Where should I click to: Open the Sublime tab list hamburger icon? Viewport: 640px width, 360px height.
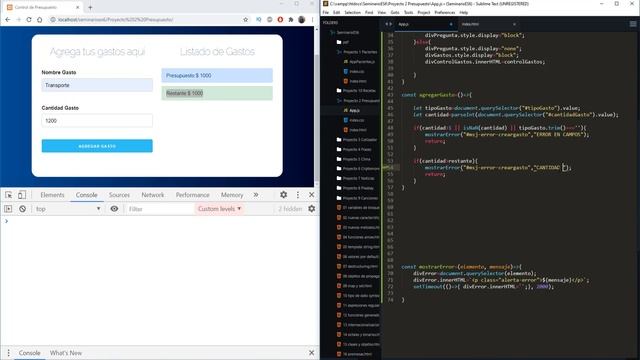pos(633,24)
